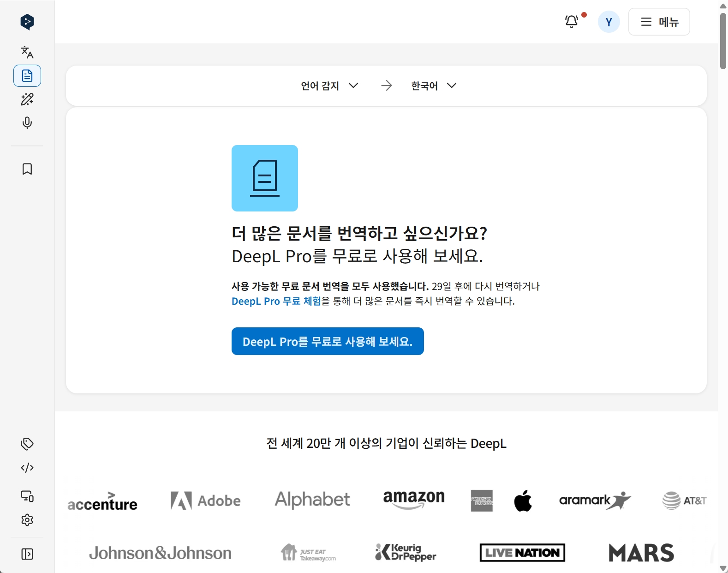Click text 전 세계 20만 개 이상의 기업이 신뢰하는 DeepL

pos(387,443)
